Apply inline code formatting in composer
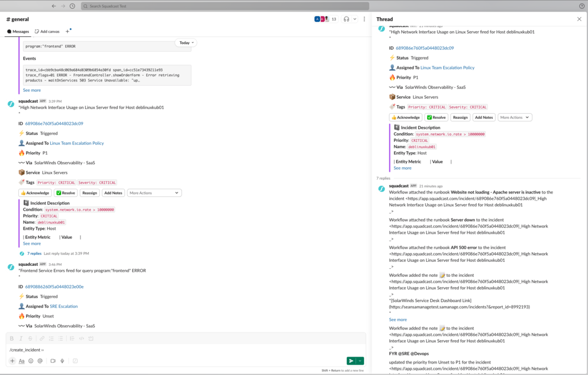The image size is (588, 375). point(82,338)
